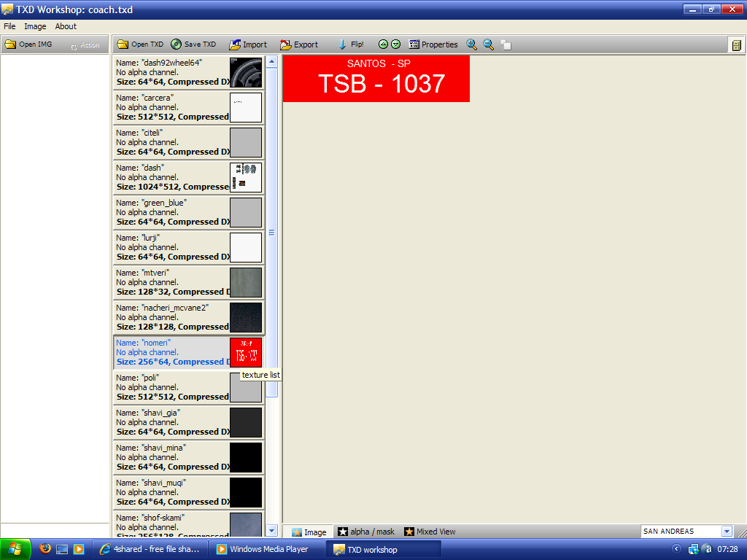Select the "poli" texture entry

189,387
